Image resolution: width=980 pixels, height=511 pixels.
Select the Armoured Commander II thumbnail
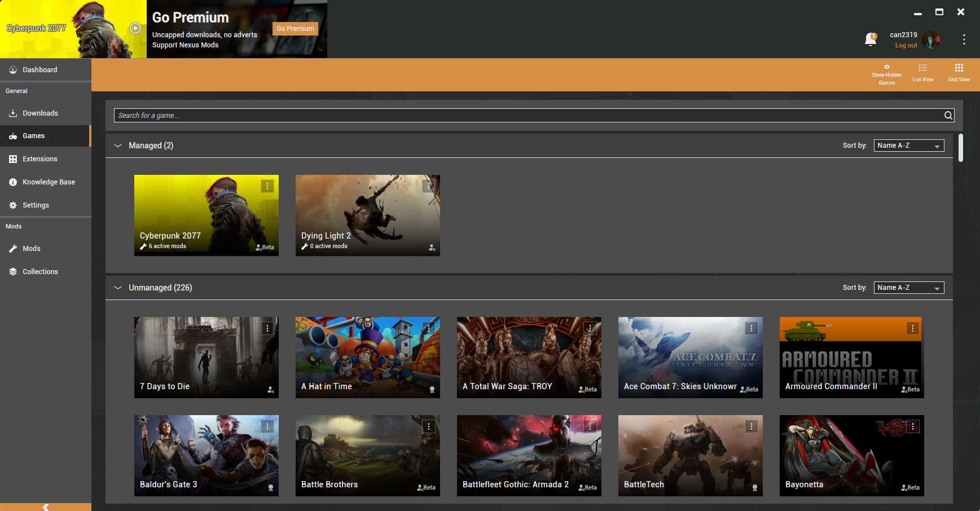[852, 358]
